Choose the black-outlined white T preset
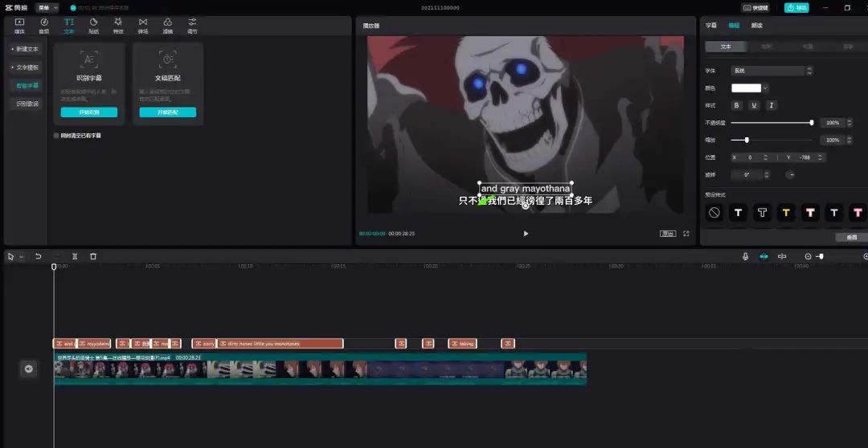 point(738,213)
